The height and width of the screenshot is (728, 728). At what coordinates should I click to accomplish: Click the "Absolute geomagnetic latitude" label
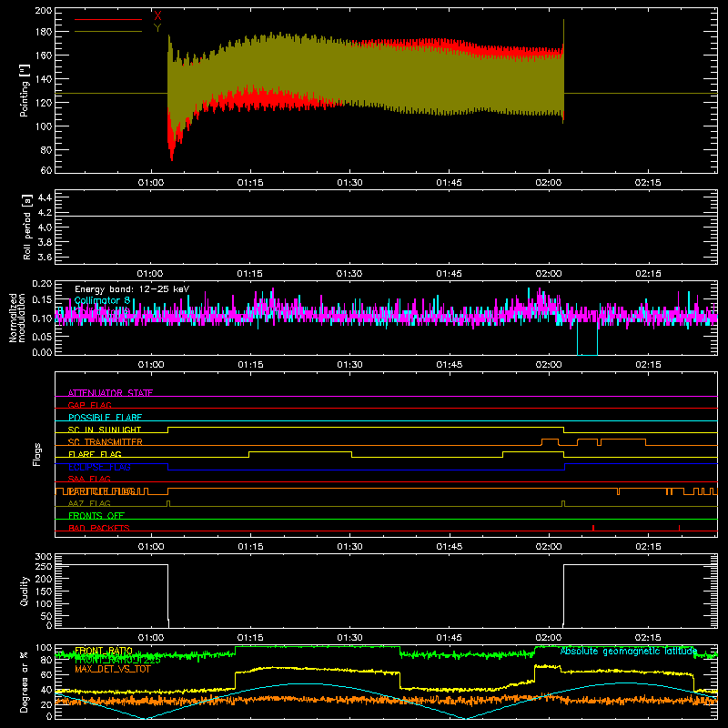pyautogui.click(x=629, y=651)
